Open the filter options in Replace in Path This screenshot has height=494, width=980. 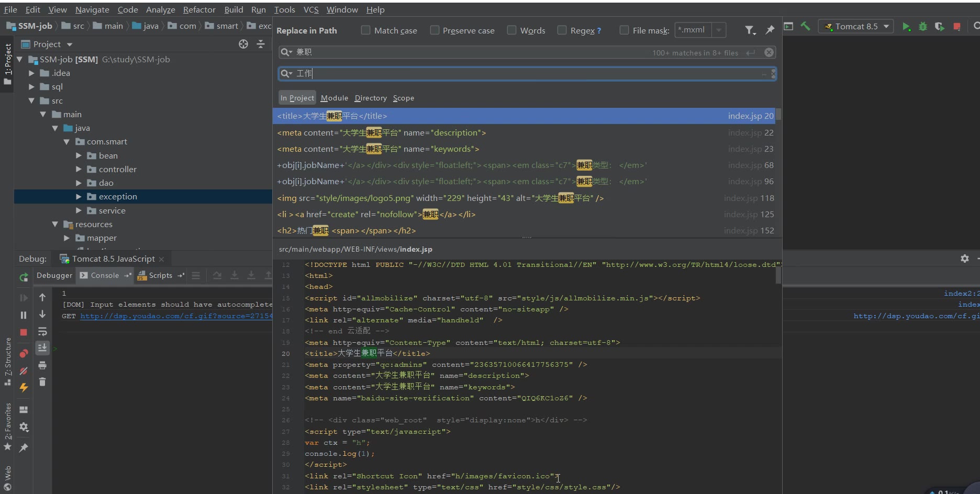pos(750,30)
